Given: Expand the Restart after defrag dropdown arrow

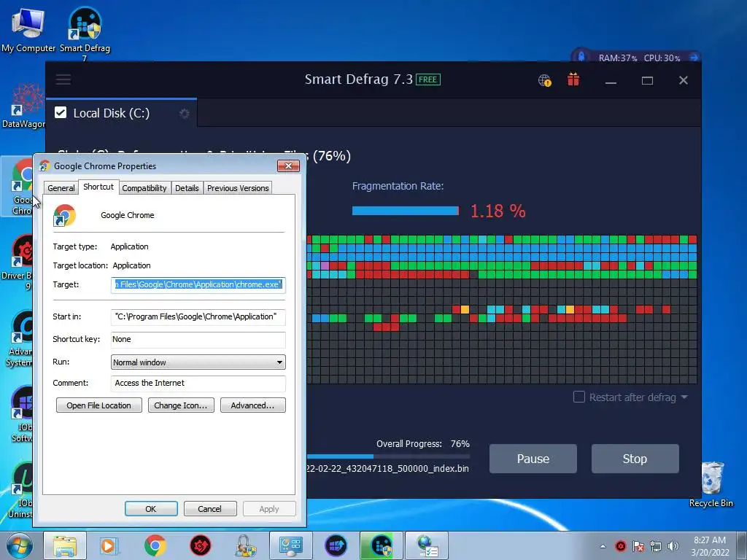Looking at the screenshot, I should (x=684, y=397).
